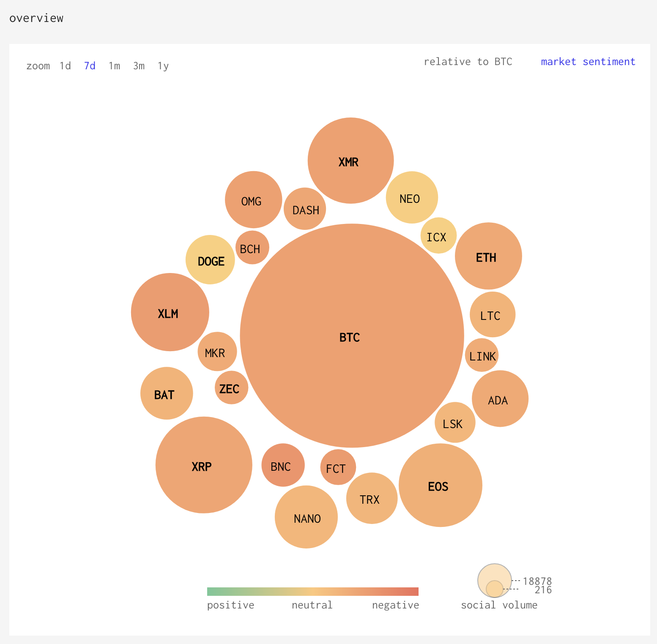Click the social volume size legend circle
The width and height of the screenshot is (657, 644).
coord(495,581)
